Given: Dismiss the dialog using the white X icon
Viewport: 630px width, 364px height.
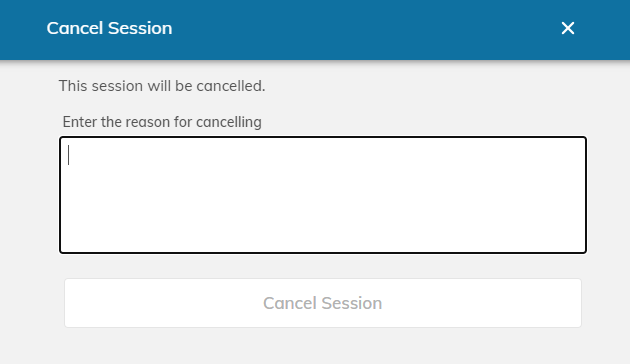Looking at the screenshot, I should pyautogui.click(x=568, y=28).
